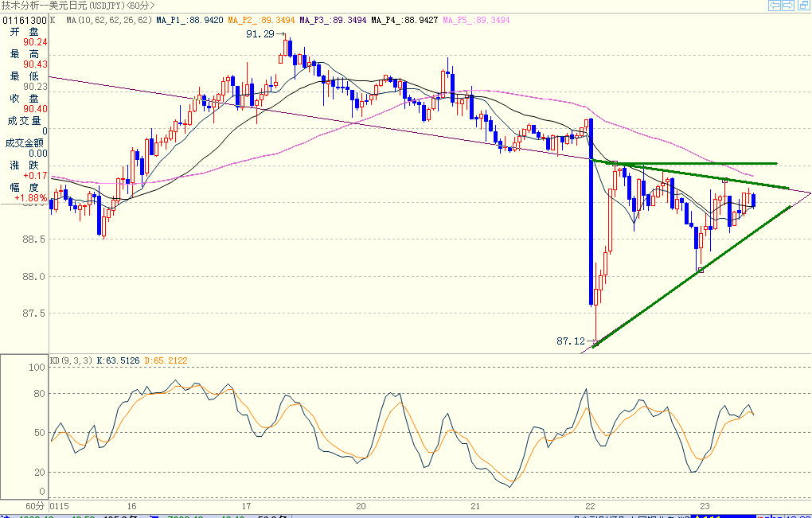Click the 成交量 label
Screen dimensions: 812x518
25,121
